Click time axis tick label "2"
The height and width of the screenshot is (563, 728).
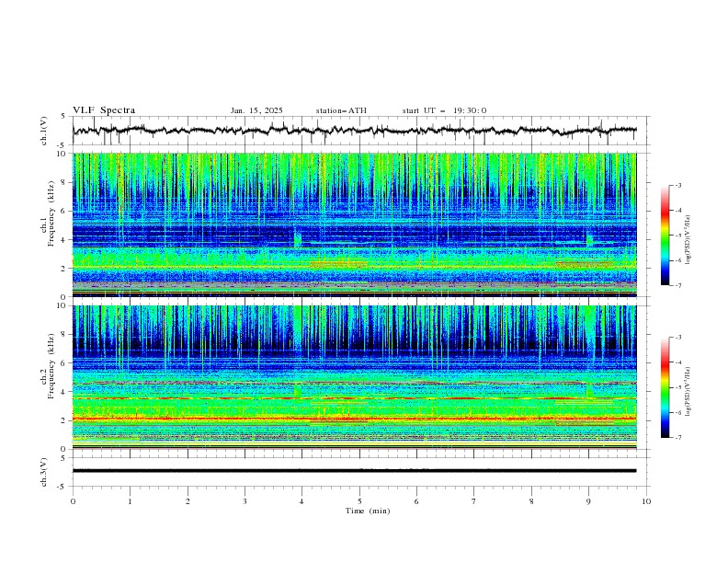(x=188, y=501)
